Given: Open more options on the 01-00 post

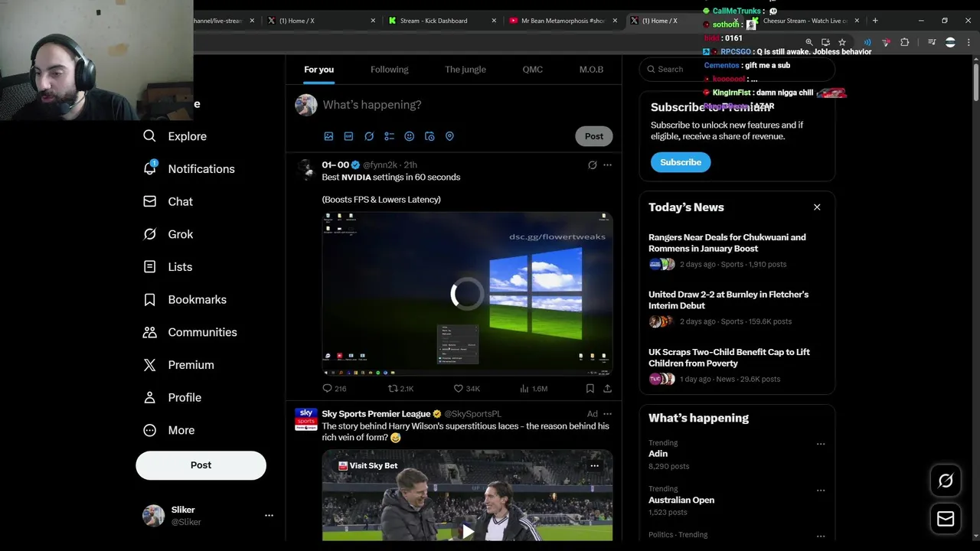Looking at the screenshot, I should pyautogui.click(x=607, y=165).
